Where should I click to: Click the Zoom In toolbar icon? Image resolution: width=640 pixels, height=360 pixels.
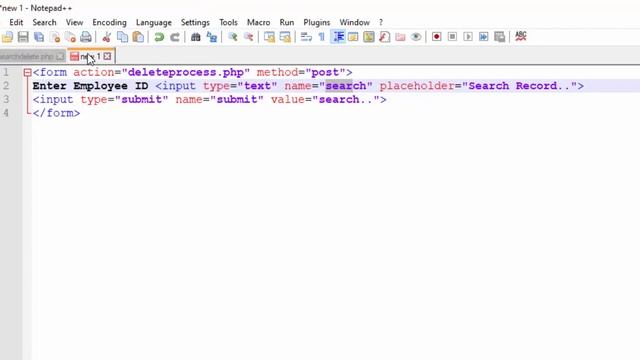233,37
